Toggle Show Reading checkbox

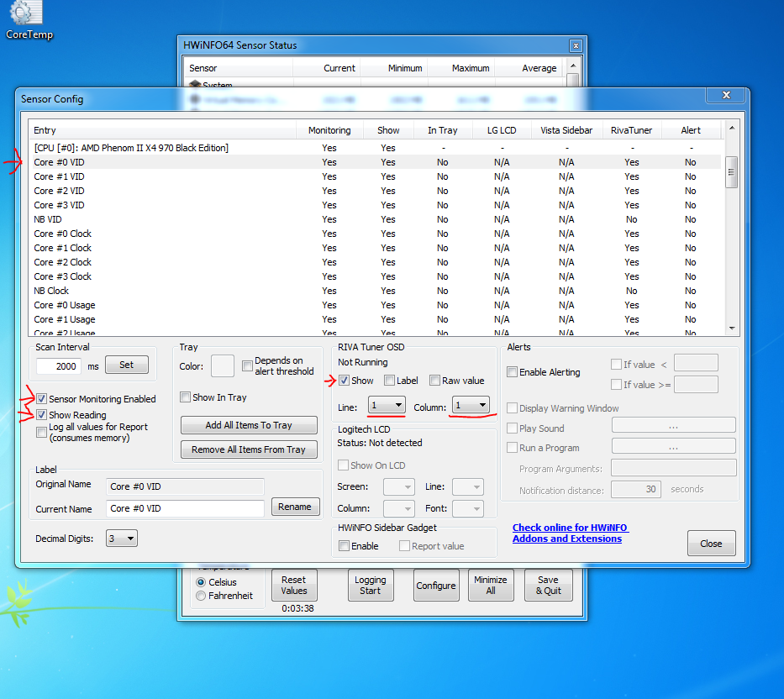[41, 414]
